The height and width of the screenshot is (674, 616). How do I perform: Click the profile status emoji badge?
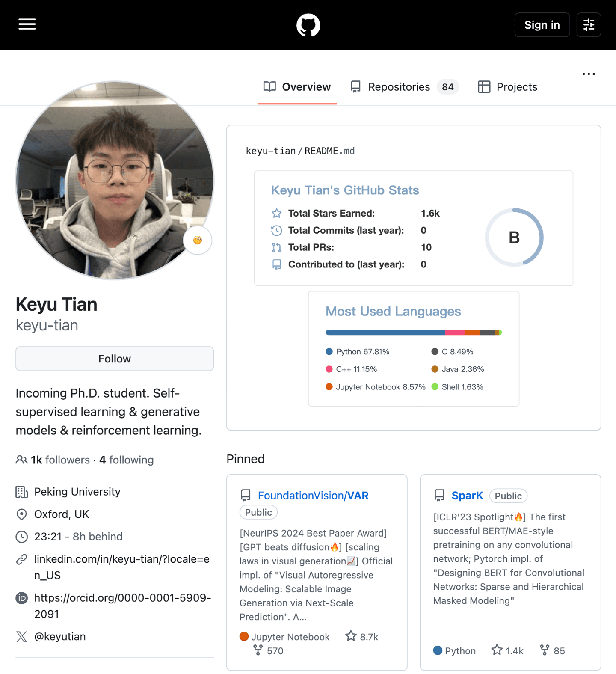197,240
